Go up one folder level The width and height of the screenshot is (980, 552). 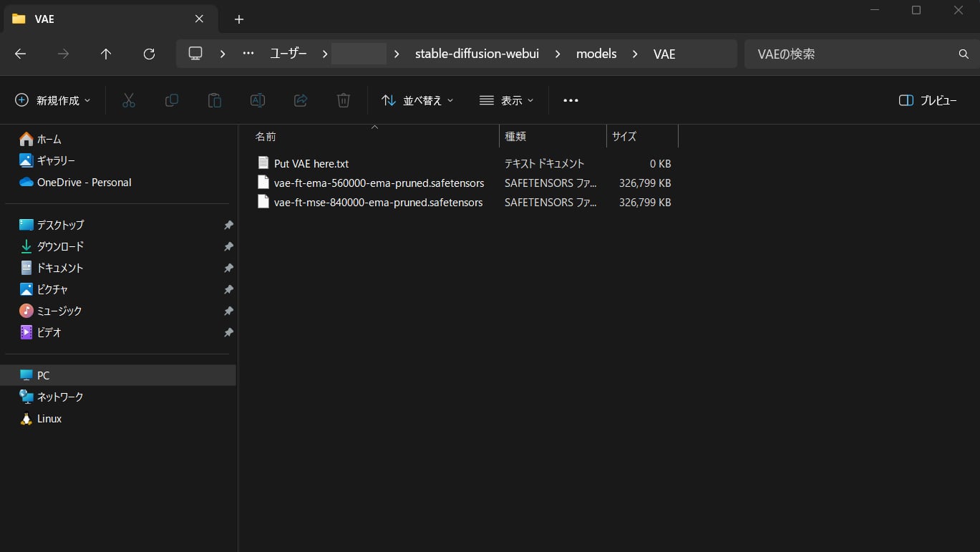(x=106, y=54)
